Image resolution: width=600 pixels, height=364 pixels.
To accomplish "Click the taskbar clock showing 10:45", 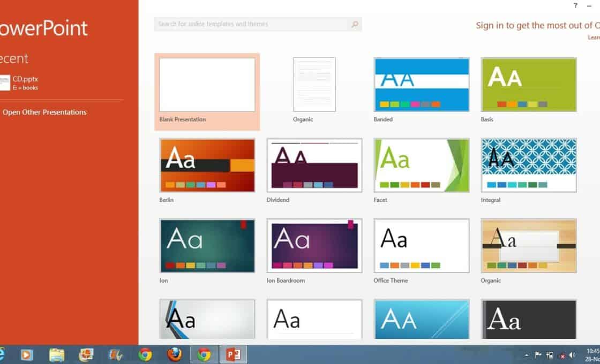I will [x=592, y=355].
